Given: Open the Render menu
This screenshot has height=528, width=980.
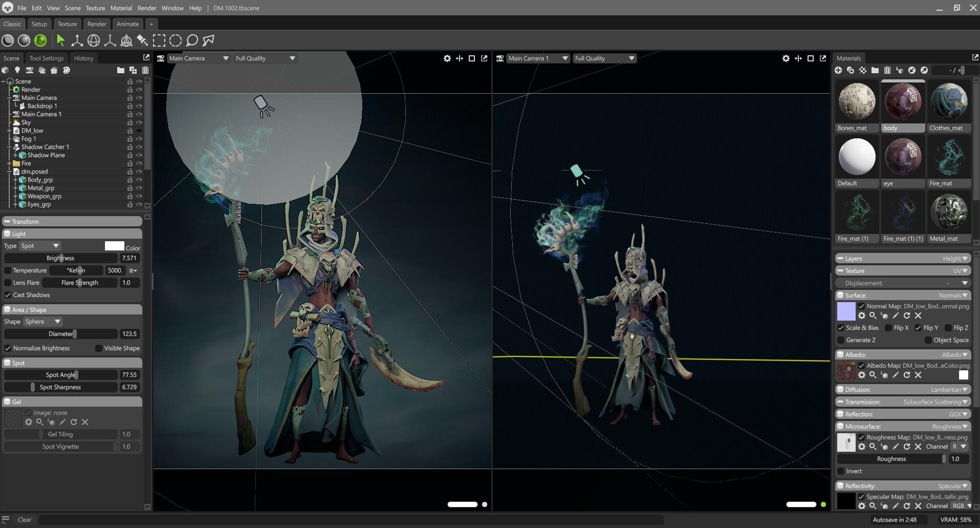Looking at the screenshot, I should [x=146, y=8].
